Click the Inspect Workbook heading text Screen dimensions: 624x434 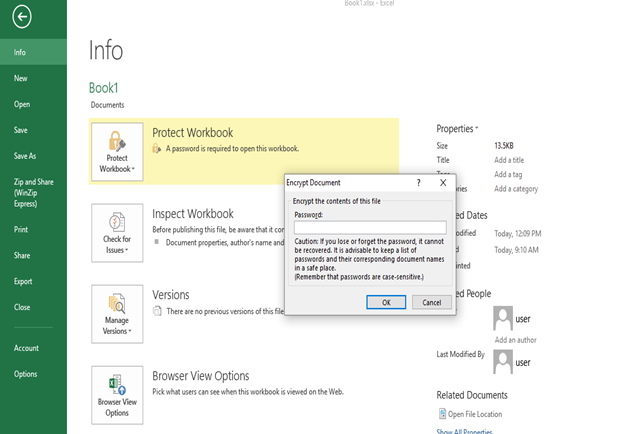[193, 214]
